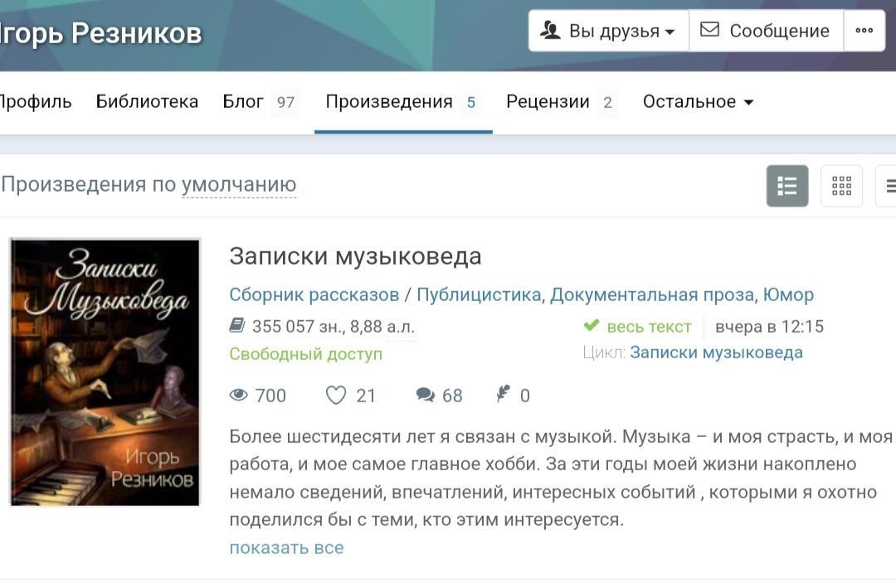Image resolution: width=896 pixels, height=588 pixels.
Task: Click the feather reviews icon
Action: pos(503,394)
